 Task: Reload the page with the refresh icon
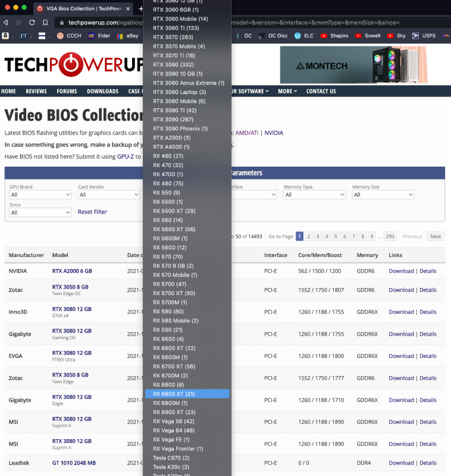(x=32, y=23)
